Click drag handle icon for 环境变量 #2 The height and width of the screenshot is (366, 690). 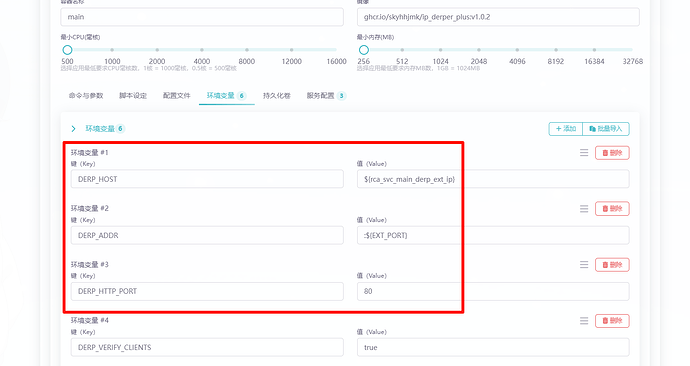click(584, 209)
